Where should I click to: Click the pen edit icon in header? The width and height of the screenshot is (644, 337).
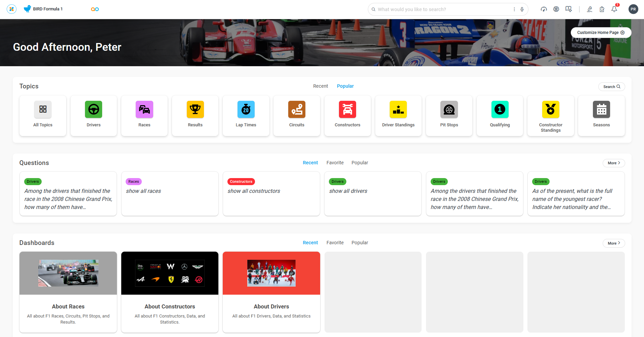589,9
